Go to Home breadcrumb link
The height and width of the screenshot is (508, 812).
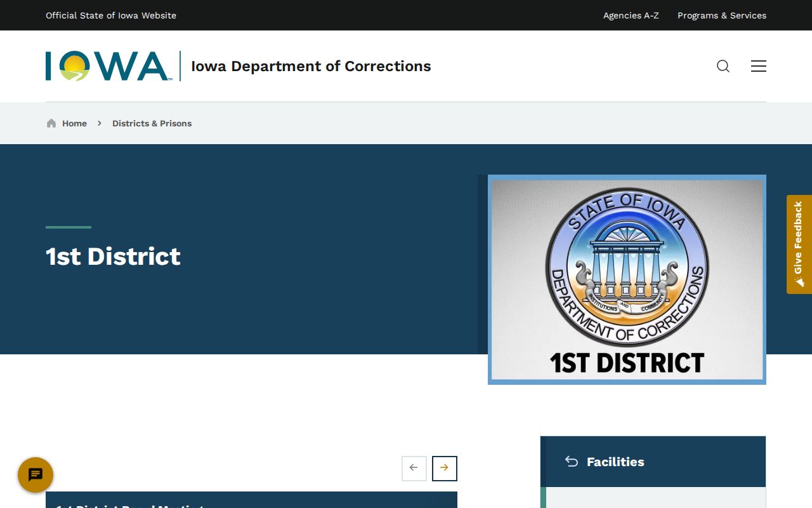(74, 123)
